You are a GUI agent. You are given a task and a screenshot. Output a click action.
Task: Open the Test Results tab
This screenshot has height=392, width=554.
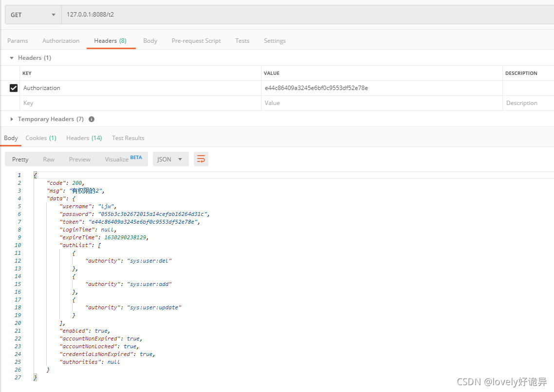click(128, 138)
